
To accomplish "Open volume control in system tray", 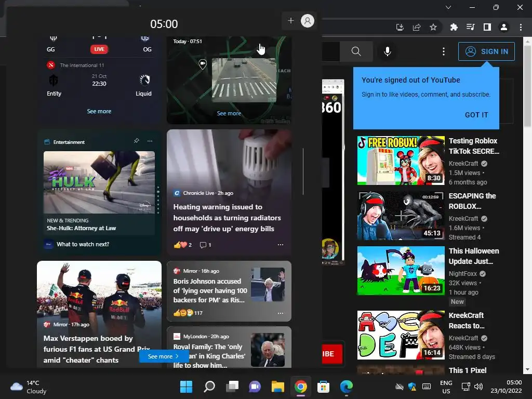I will pos(478,387).
